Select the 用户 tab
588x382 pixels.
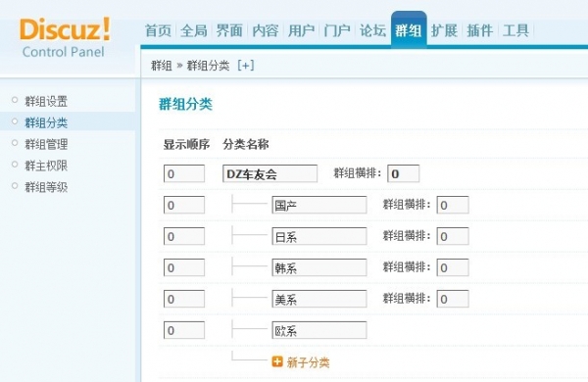click(x=301, y=30)
